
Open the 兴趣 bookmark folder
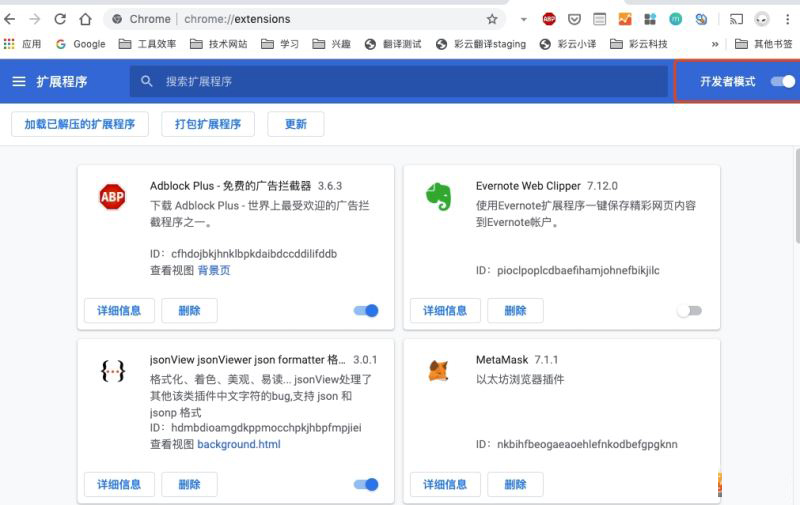pyautogui.click(x=331, y=44)
